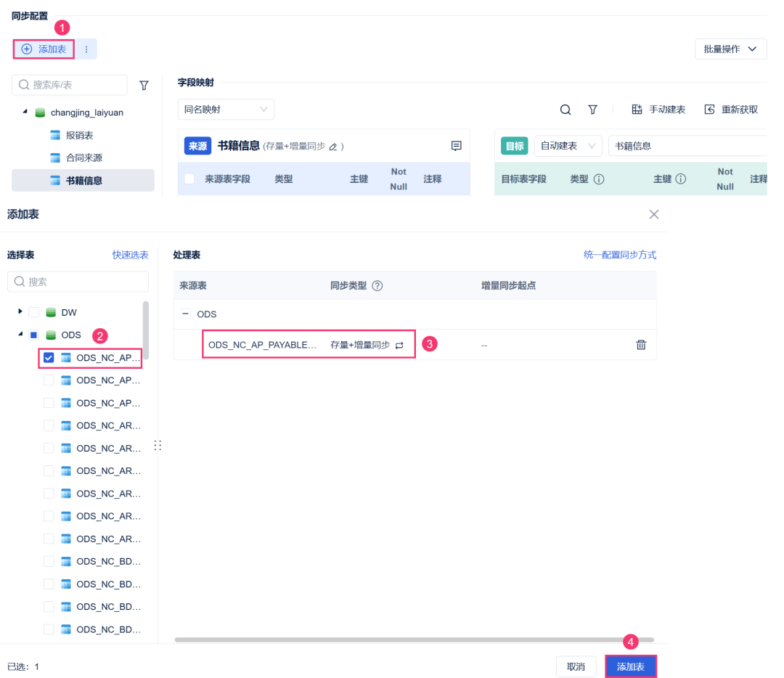The height and width of the screenshot is (678, 784).
Task: Uncheck the first ODS_NC_AP table checkbox
Action: coord(49,357)
